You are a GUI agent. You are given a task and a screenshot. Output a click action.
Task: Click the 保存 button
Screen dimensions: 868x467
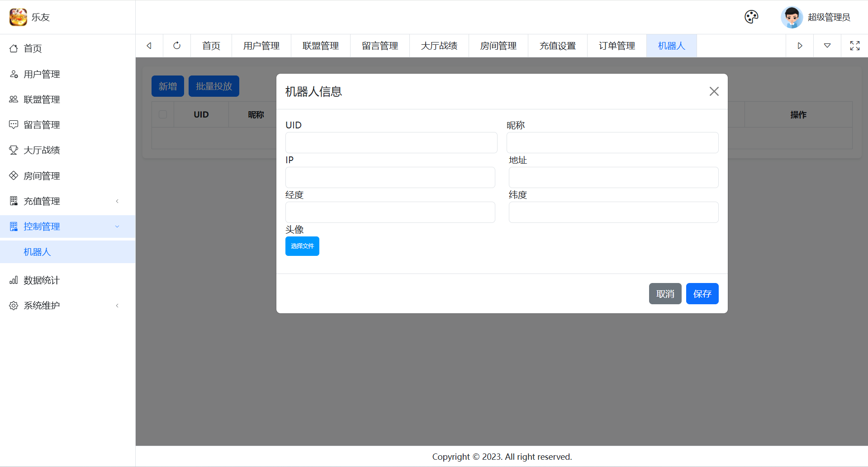(x=702, y=294)
